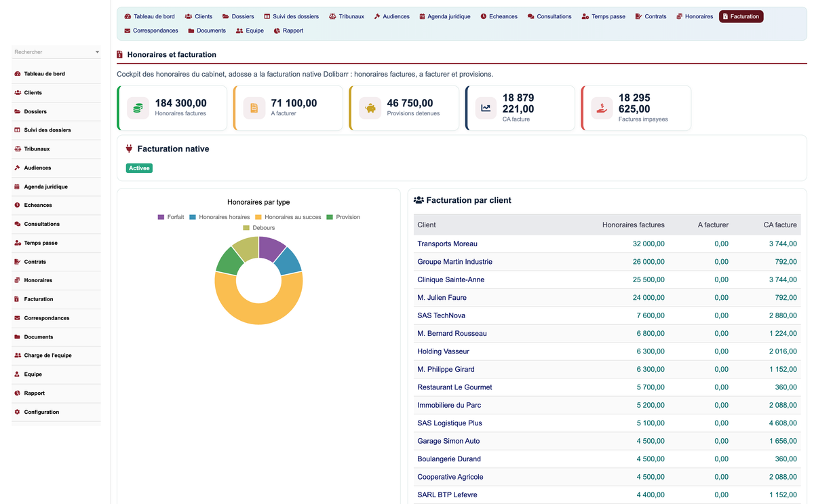Click the 32 000,00 Transports Moreau amount

[x=648, y=244]
